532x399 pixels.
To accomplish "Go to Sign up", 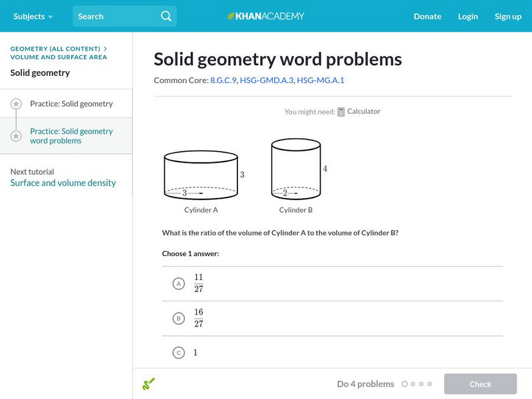I will 507,16.
